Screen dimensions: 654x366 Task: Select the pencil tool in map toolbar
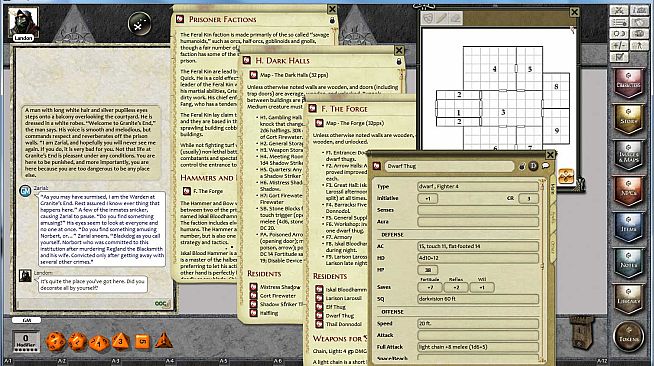[442, 18]
